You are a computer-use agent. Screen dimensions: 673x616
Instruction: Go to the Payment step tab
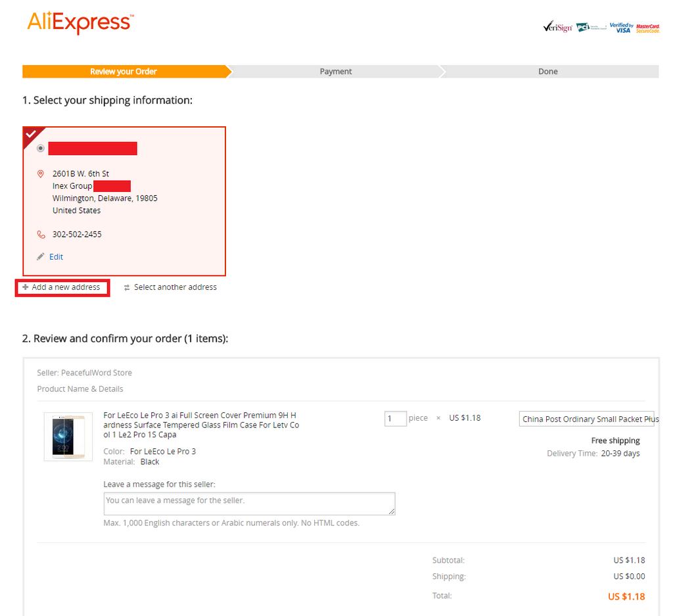pyautogui.click(x=336, y=72)
